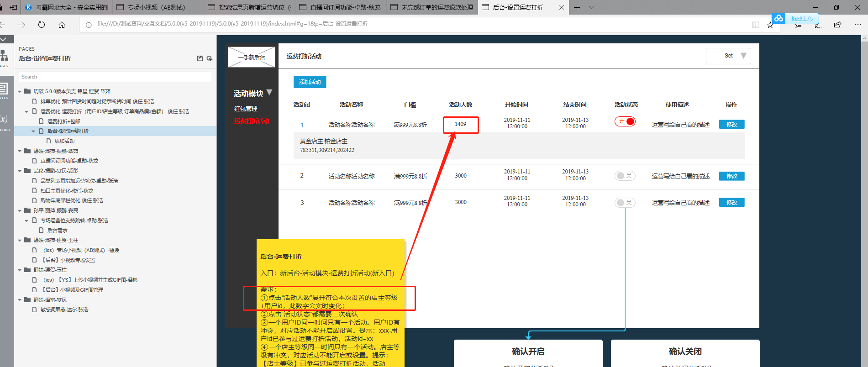Open page 添加活动 in tree
Image resolution: width=868 pixels, height=367 pixels.
(64, 141)
